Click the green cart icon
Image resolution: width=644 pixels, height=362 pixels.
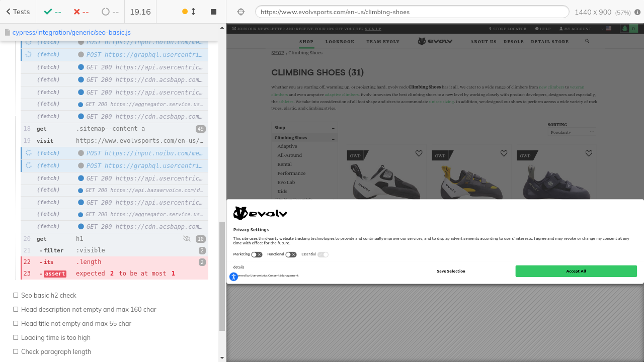[x=629, y=29]
